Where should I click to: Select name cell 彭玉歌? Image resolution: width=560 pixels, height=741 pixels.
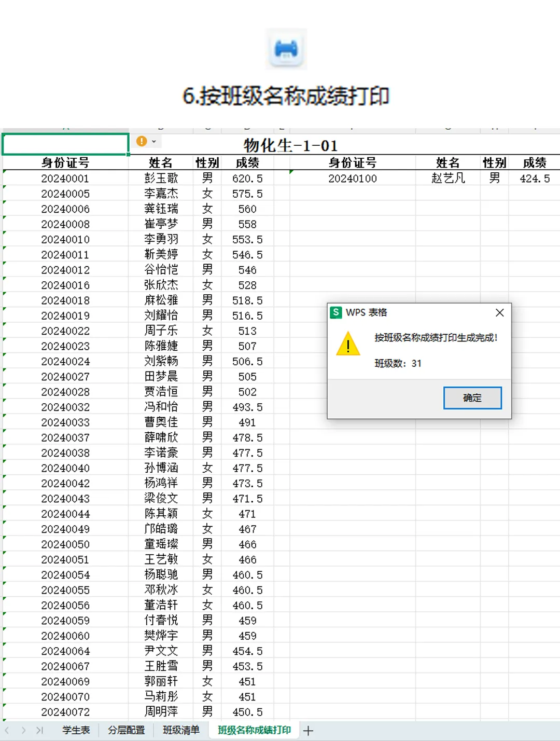pyautogui.click(x=161, y=179)
